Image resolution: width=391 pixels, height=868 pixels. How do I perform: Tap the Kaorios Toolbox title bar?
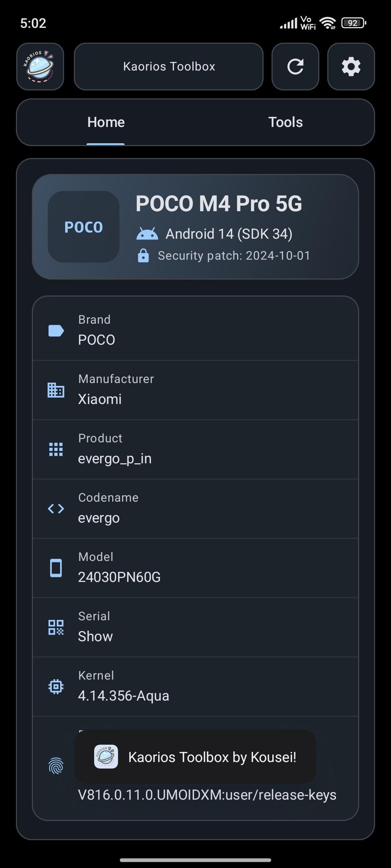pos(169,67)
